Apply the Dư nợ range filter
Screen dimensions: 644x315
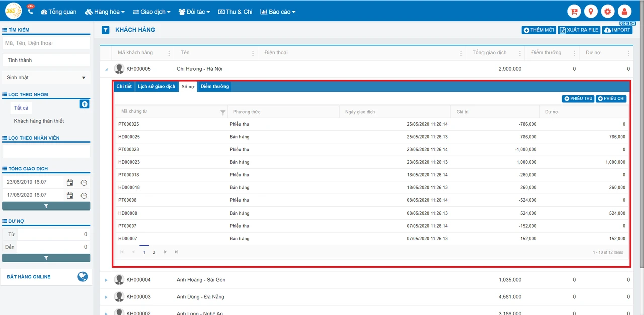point(46,258)
